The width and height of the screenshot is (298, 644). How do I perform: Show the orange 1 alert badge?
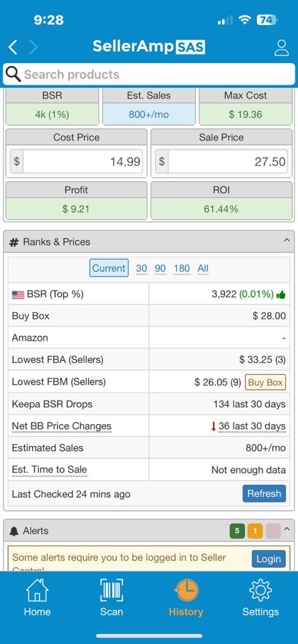255,531
